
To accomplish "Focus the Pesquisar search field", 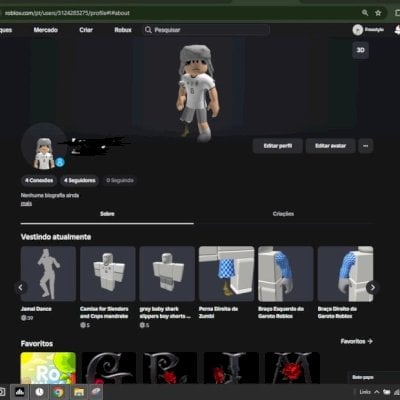I will 206,30.
